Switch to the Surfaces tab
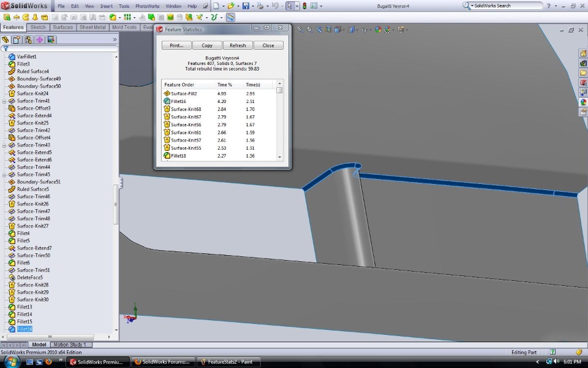 (x=62, y=27)
